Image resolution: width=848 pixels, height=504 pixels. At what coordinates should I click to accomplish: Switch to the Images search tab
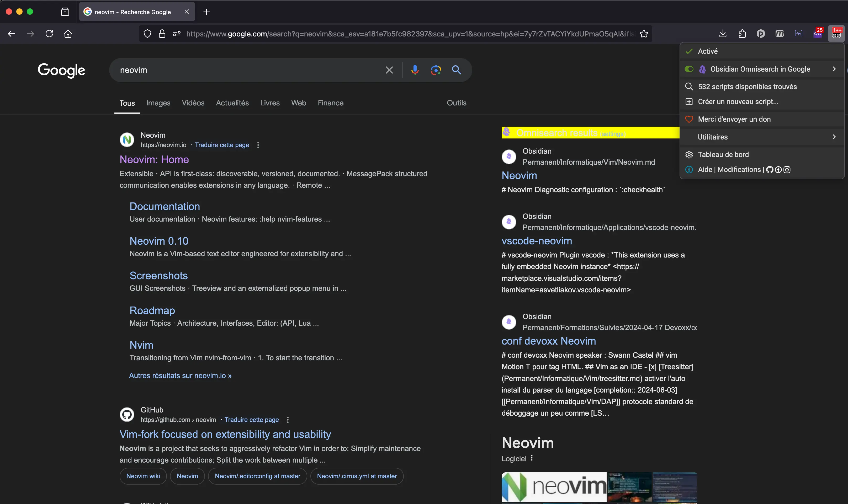click(x=158, y=103)
